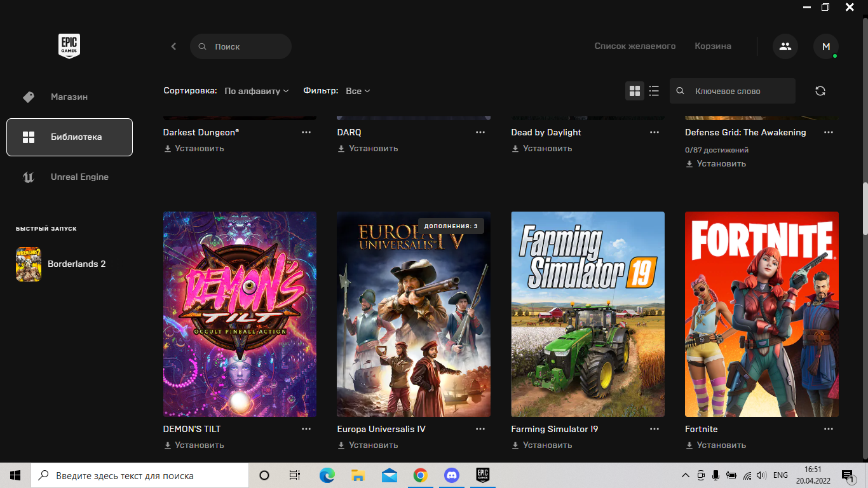The image size is (868, 488).
Task: Open options menu for Darkest Dungeon
Action: (306, 132)
